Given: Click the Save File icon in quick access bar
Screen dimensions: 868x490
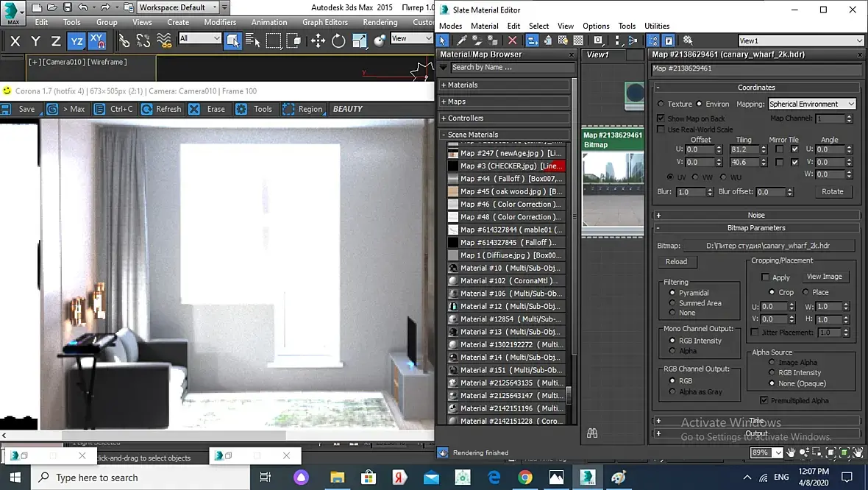Looking at the screenshot, I should coord(68,7).
